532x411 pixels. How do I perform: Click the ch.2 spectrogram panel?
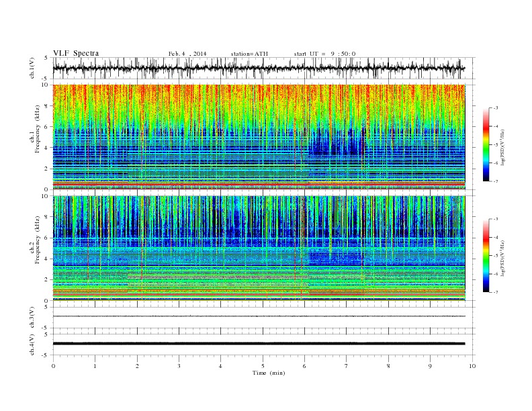(x=259, y=248)
